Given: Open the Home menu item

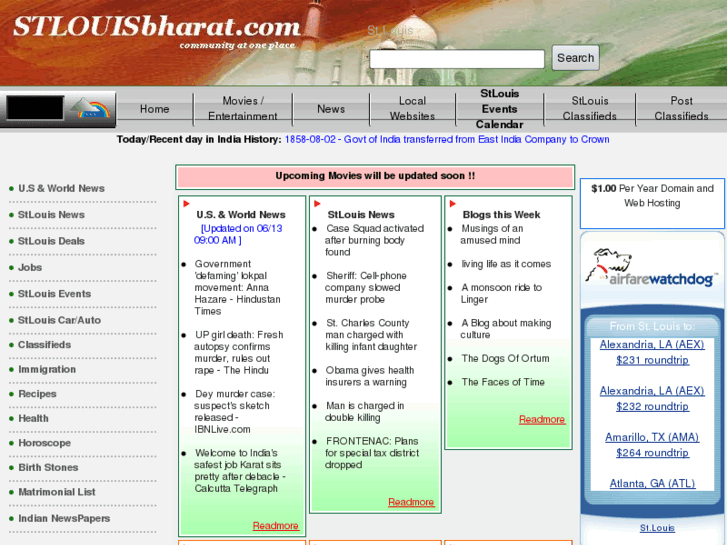Looking at the screenshot, I should pos(154,109).
